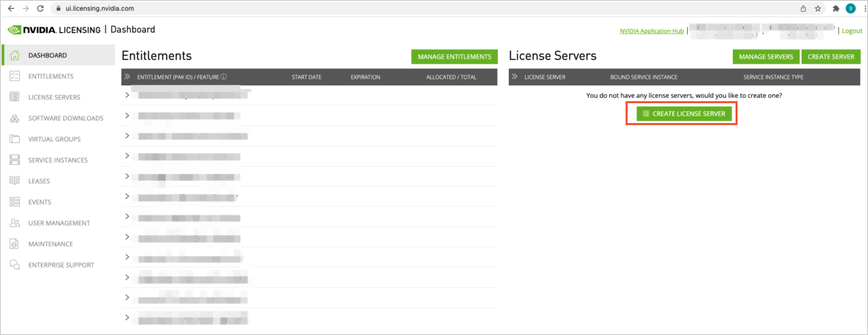Click the User Management people icon
Image resolution: width=868 pixels, height=335 pixels.
click(x=15, y=223)
